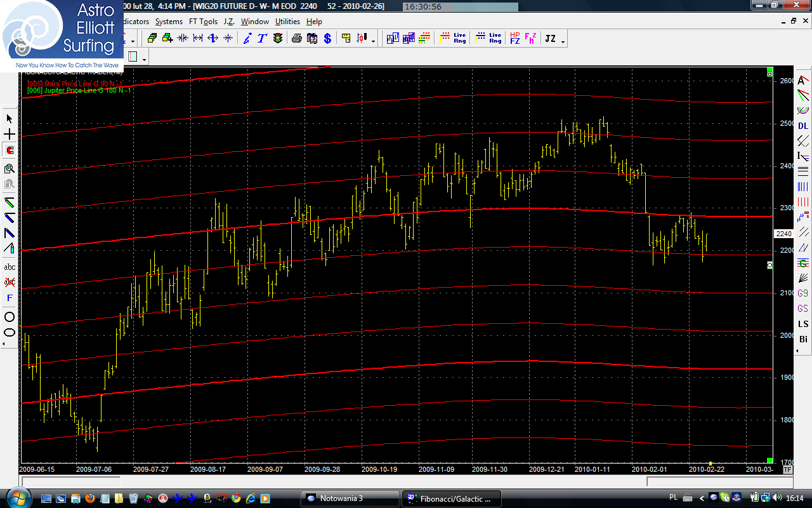This screenshot has height=508, width=812.
Task: Click the blue dollar sign icon
Action: tap(327, 39)
